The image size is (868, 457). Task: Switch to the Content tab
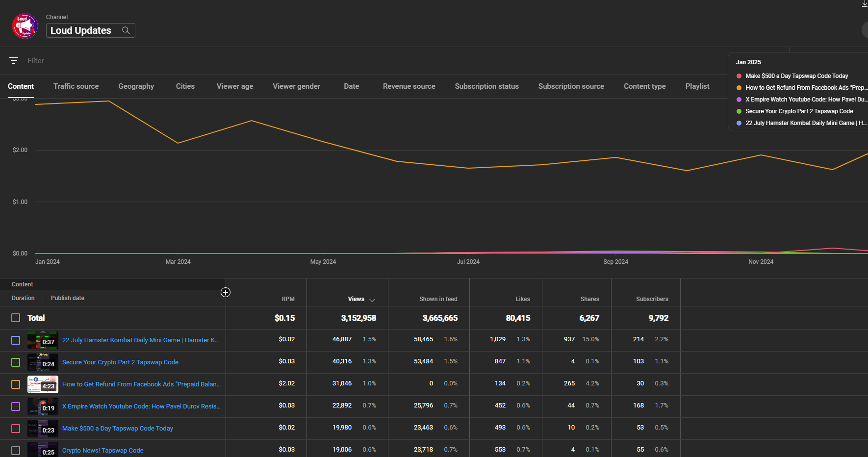click(x=21, y=86)
